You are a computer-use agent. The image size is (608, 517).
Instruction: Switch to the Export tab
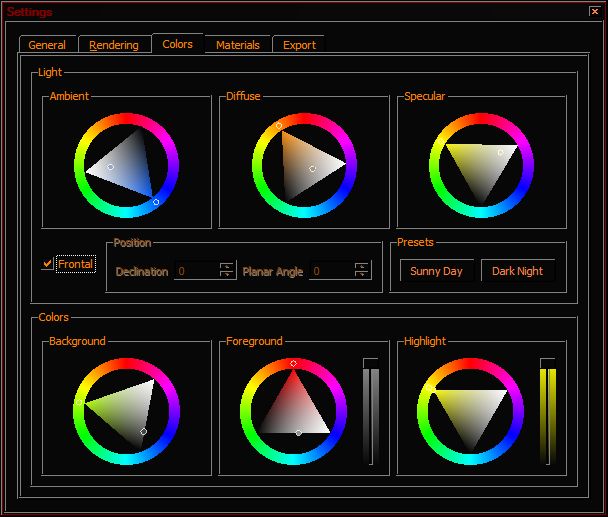click(x=299, y=45)
